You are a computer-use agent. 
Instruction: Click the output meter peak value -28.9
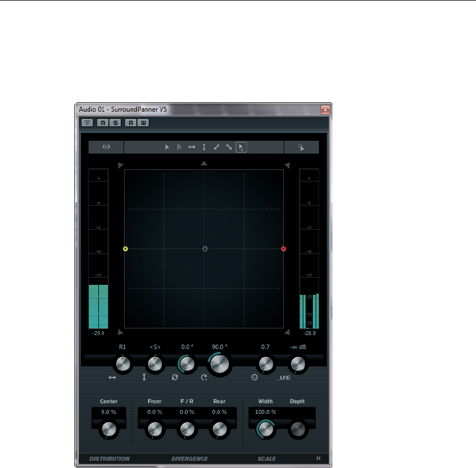[x=310, y=333]
